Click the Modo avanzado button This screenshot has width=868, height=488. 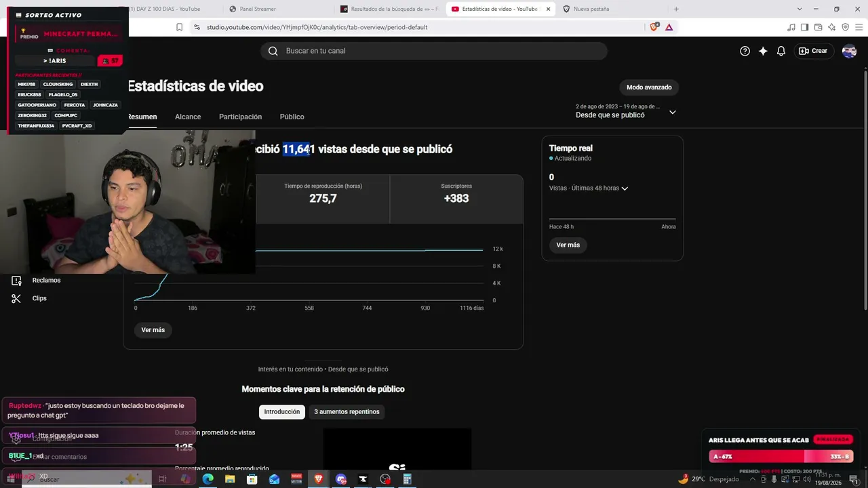tap(649, 87)
